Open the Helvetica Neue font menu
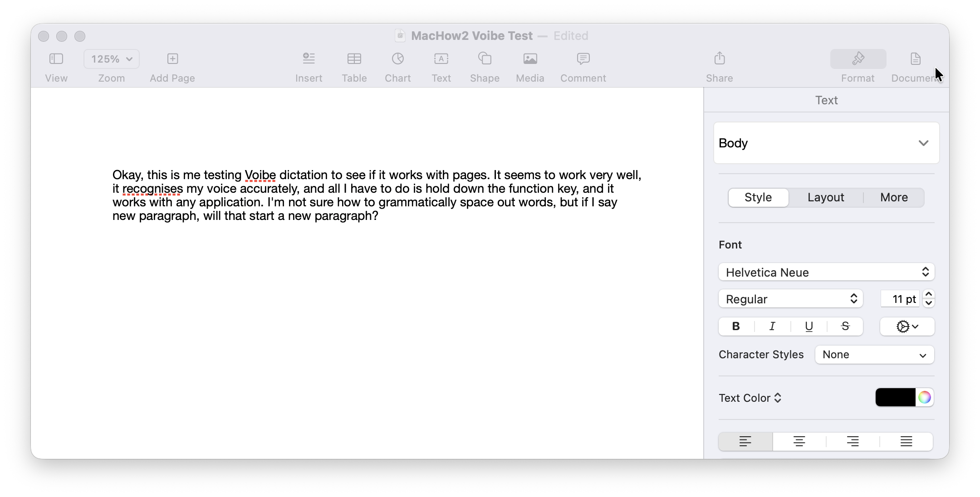Image resolution: width=980 pixels, height=497 pixels. point(827,272)
